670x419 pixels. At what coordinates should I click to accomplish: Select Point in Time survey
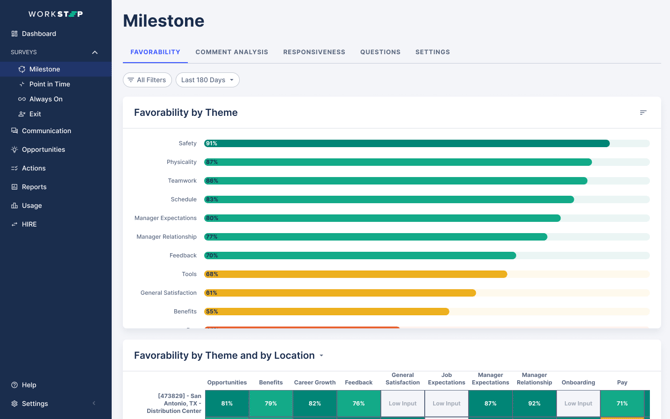click(49, 84)
